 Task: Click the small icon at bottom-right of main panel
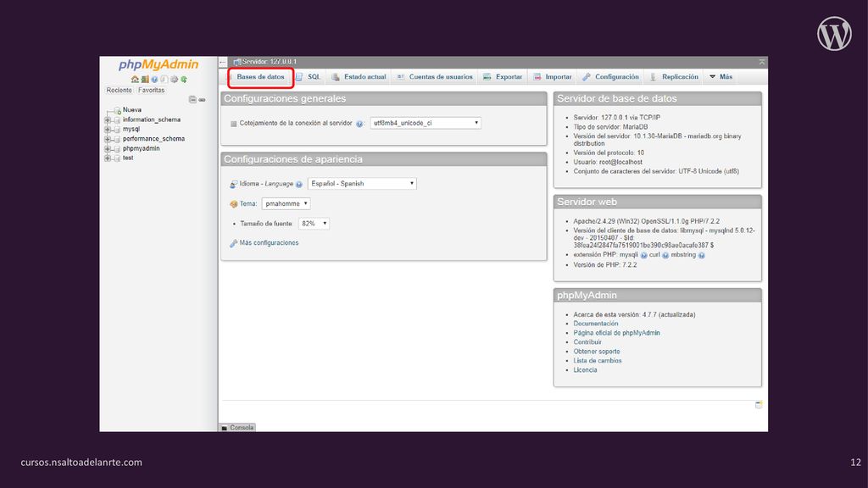759,405
